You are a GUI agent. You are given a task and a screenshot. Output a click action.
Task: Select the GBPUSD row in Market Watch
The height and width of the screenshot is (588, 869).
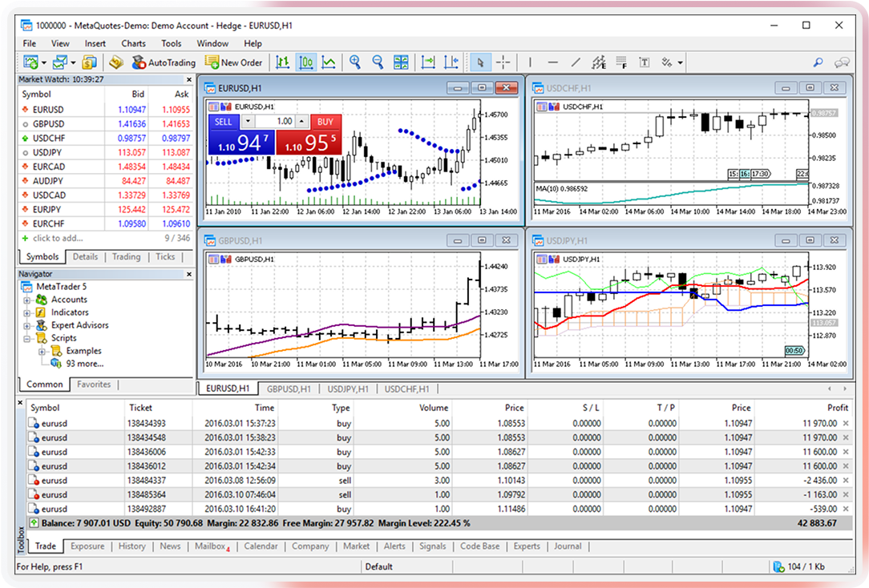tap(105, 124)
